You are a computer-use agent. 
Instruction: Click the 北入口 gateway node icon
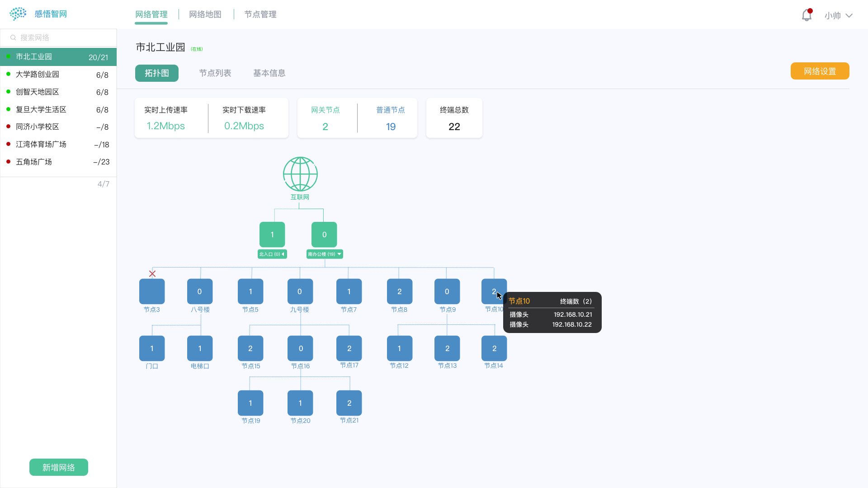pyautogui.click(x=272, y=234)
